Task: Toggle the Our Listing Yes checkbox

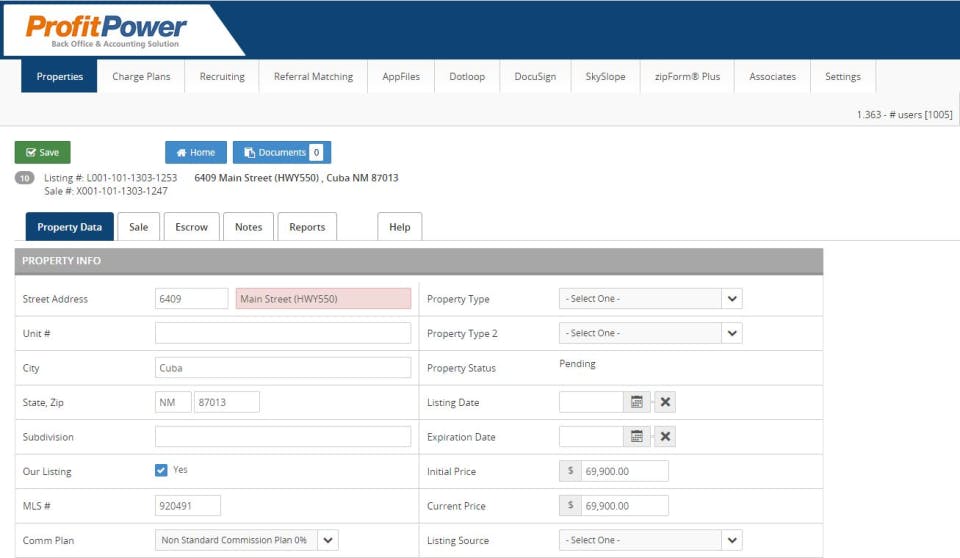Action: click(x=161, y=470)
